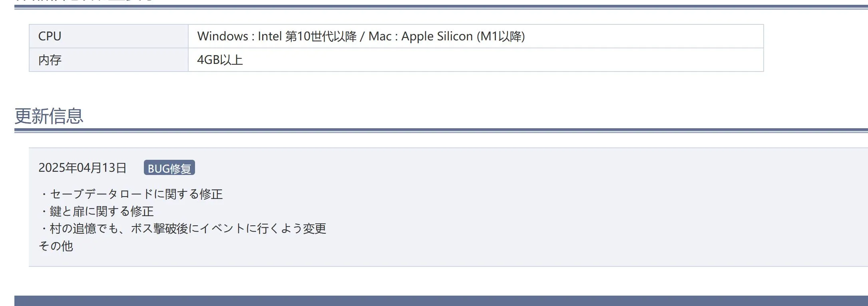The width and height of the screenshot is (868, 306).
Task: Select the 村の追憶でも、ボス撃破後 changelog line
Action: coord(183,229)
